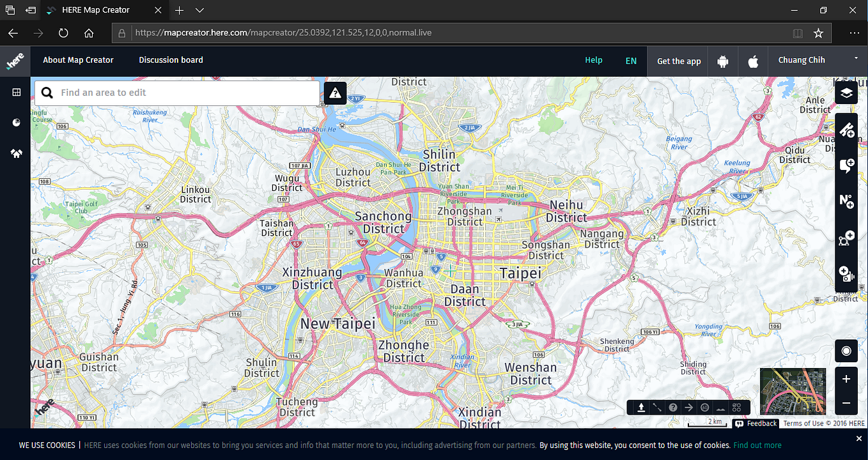Image resolution: width=868 pixels, height=460 pixels.
Task: Open the browser settings menu with three dots
Action: [854, 33]
